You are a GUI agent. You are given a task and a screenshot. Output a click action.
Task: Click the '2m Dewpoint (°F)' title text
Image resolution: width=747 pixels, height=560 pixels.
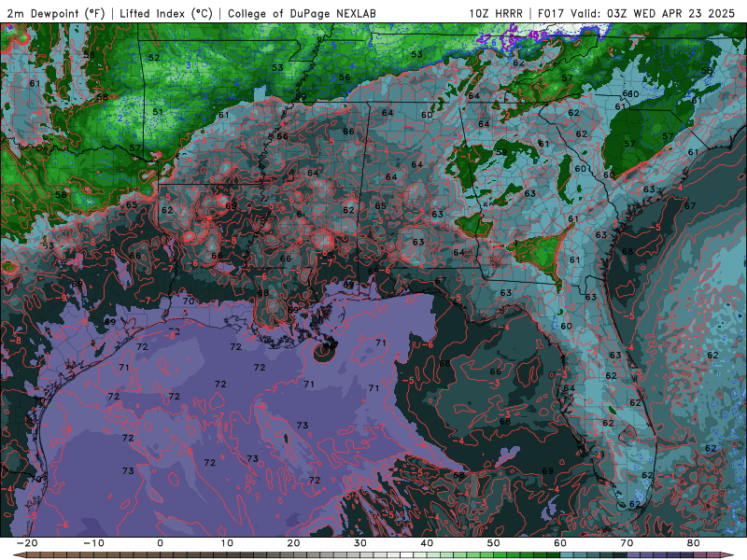coord(56,13)
